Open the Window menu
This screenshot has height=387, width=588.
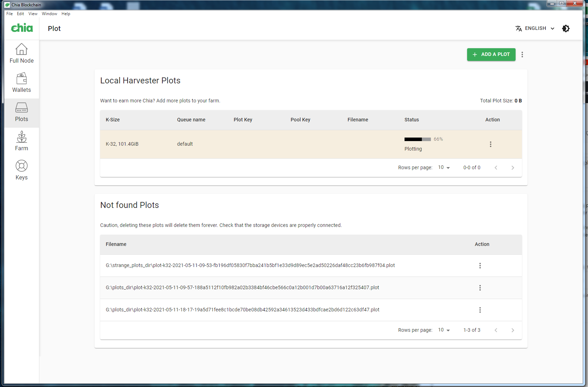click(49, 14)
